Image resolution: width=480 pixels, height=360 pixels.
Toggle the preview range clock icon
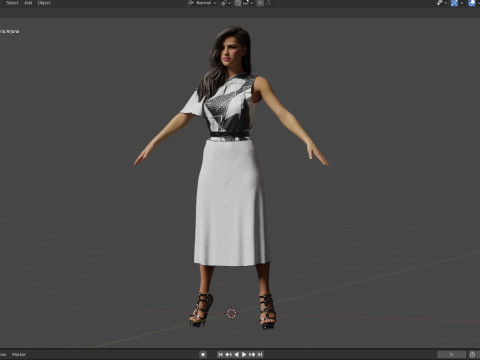(x=472, y=354)
